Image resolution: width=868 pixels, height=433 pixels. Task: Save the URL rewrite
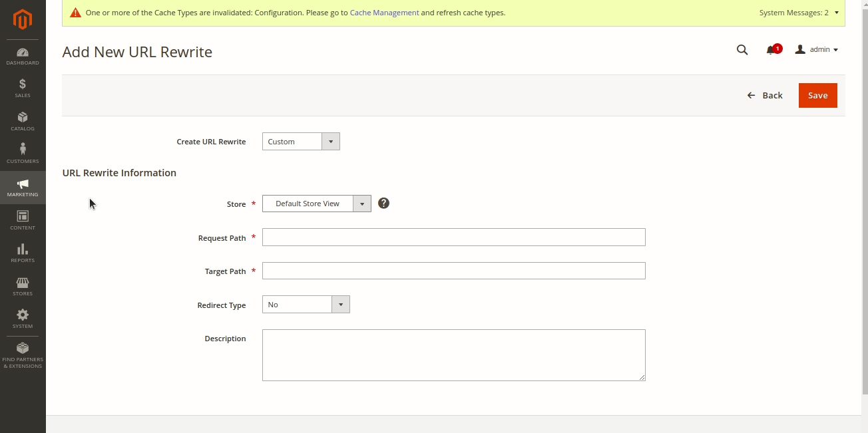[818, 95]
